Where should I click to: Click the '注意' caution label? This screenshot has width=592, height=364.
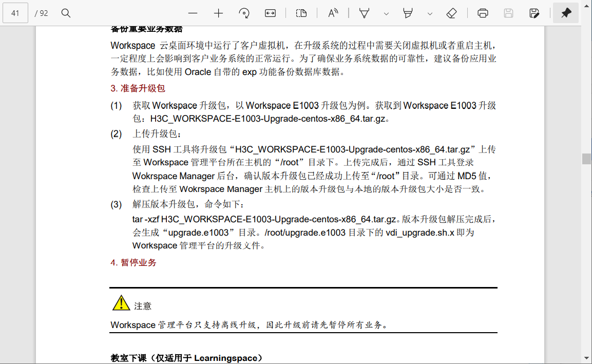coord(143,306)
